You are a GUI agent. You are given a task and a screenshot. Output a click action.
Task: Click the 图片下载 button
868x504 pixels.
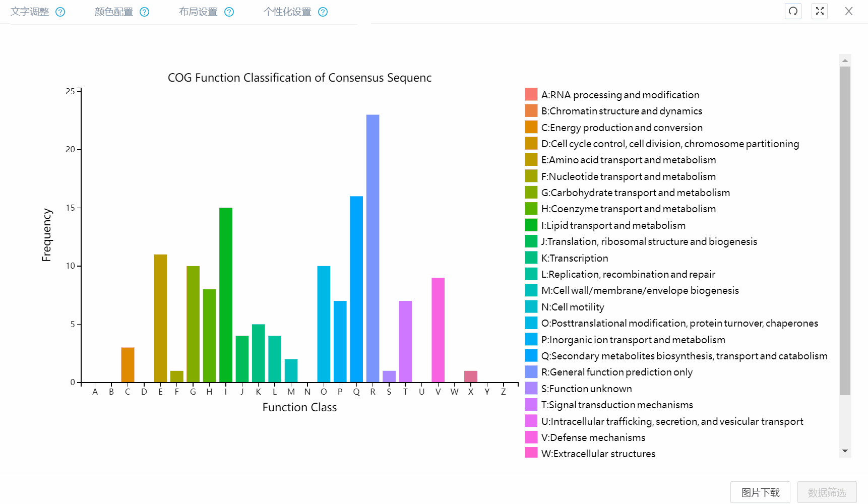[x=760, y=492]
